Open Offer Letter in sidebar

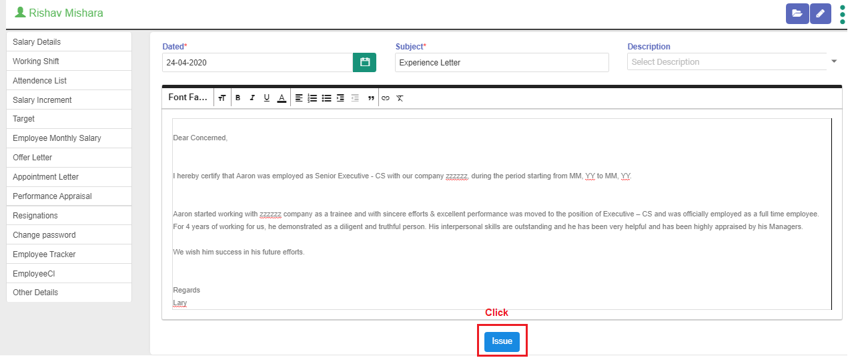point(69,158)
